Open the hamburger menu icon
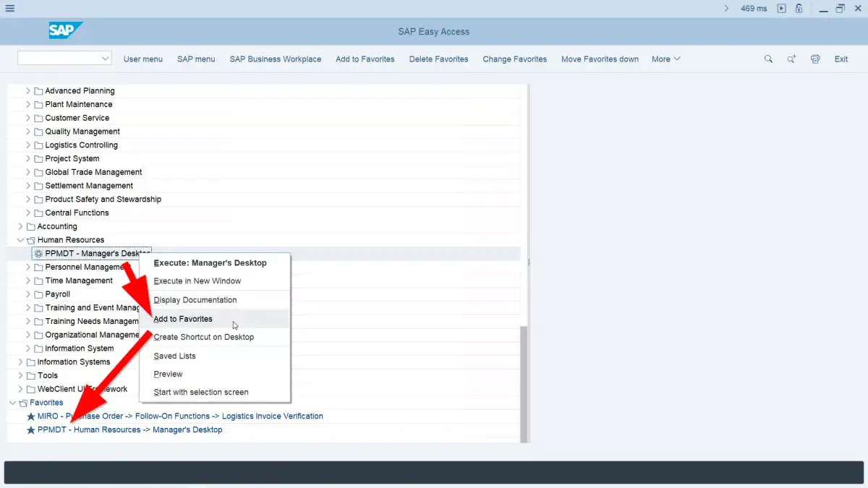The height and width of the screenshot is (488, 868). coord(10,9)
